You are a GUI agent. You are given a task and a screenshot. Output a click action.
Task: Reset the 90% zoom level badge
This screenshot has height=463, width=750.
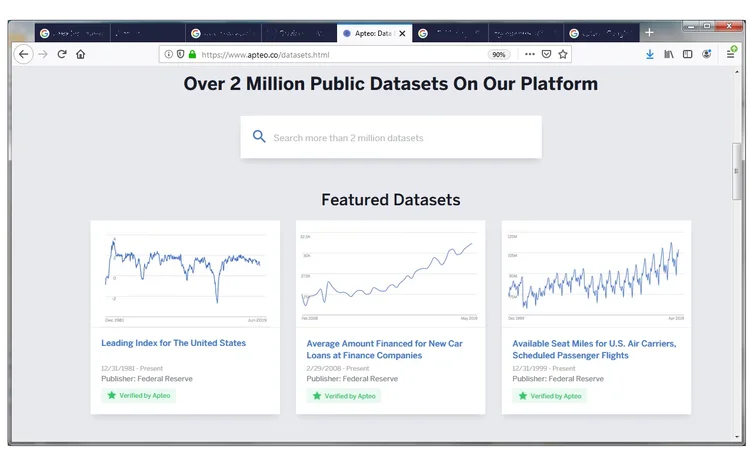(x=499, y=55)
